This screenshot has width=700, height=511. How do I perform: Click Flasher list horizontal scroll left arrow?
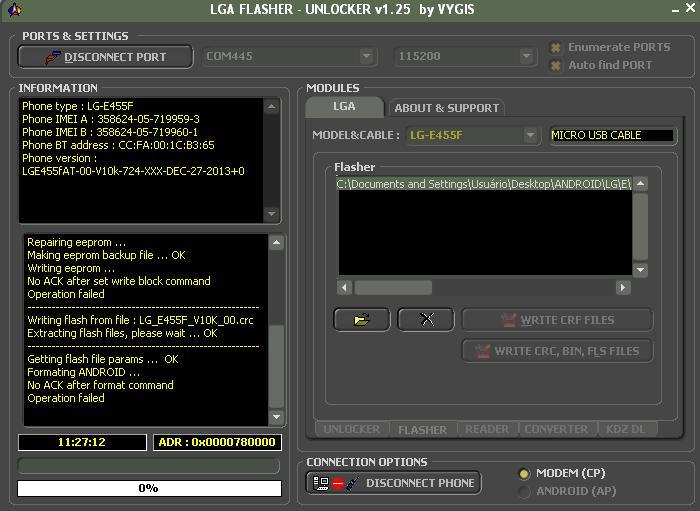point(344,287)
